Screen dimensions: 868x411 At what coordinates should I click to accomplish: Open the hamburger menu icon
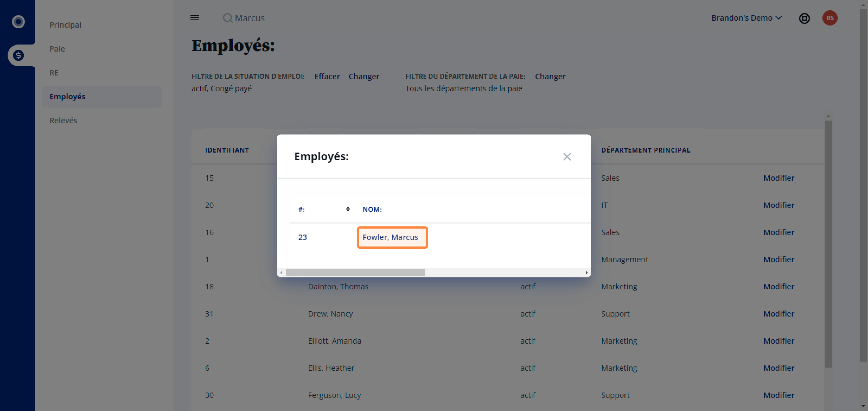194,18
